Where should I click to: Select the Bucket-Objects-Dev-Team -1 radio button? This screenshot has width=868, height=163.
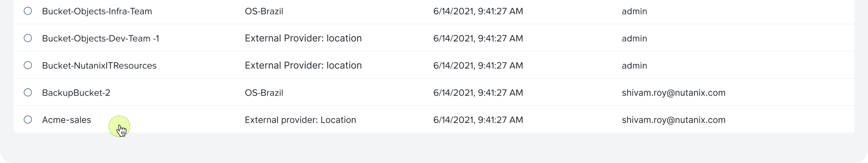coord(28,38)
